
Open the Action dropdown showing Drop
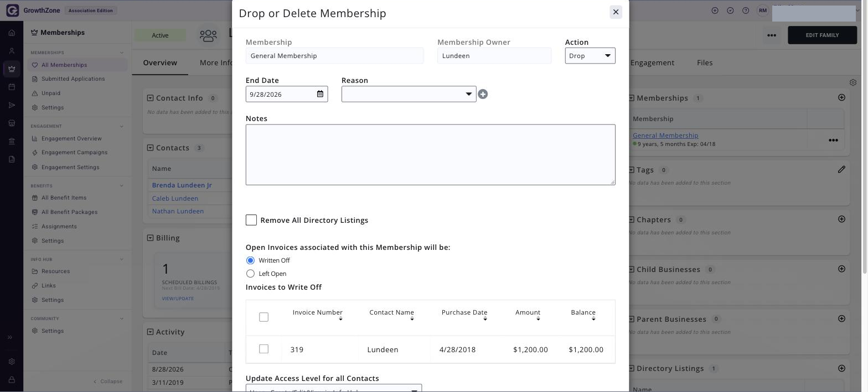590,56
